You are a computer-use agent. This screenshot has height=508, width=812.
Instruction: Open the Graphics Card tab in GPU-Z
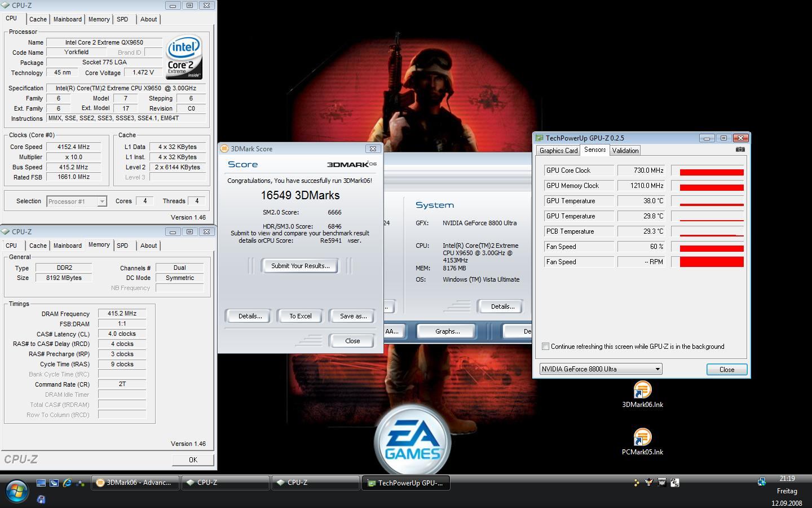(558, 151)
